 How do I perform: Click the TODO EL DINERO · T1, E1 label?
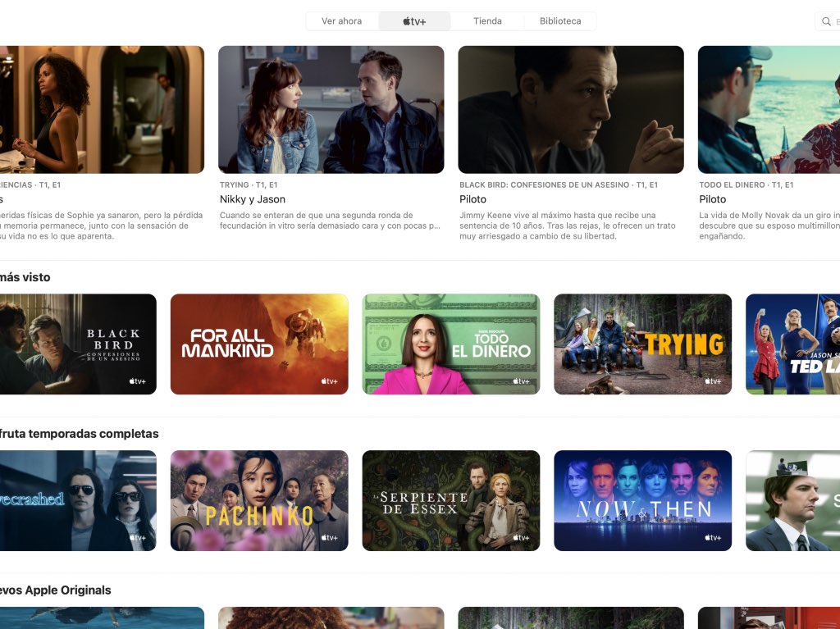(746, 185)
